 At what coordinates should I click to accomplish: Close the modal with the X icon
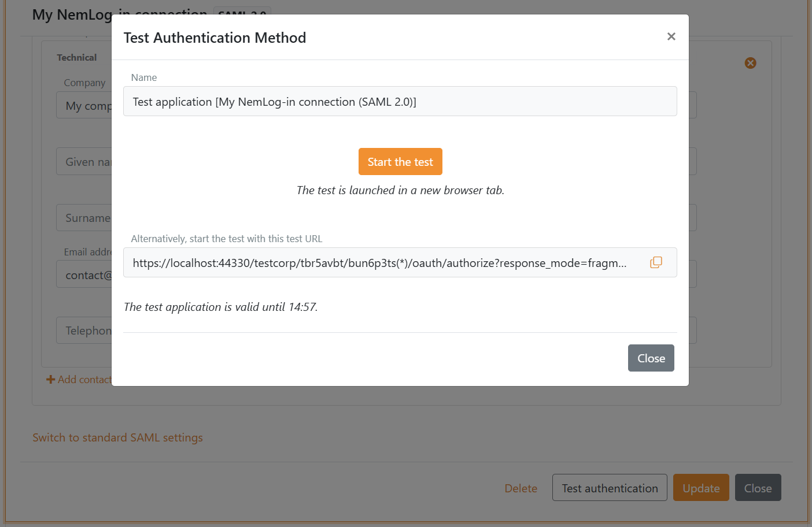click(x=671, y=36)
